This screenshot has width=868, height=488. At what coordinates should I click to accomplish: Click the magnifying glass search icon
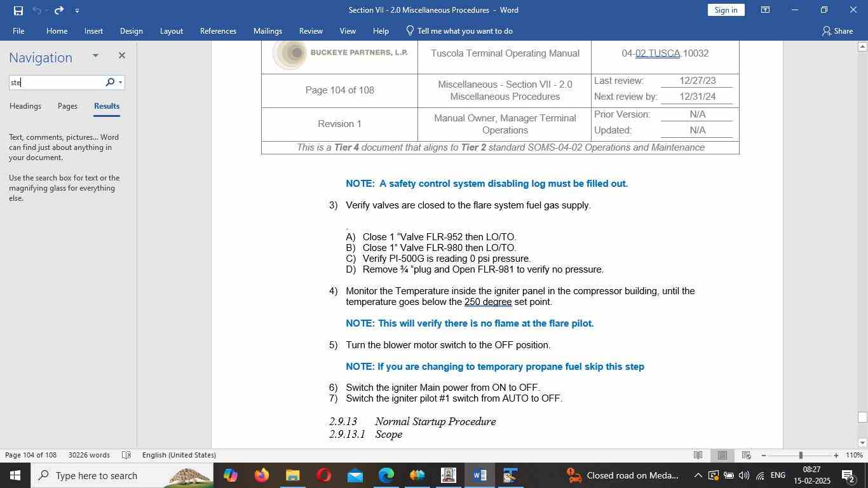tap(110, 82)
